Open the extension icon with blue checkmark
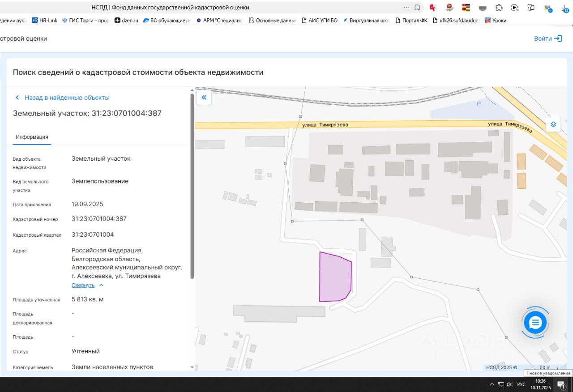This screenshot has width=573, height=392. (x=548, y=8)
